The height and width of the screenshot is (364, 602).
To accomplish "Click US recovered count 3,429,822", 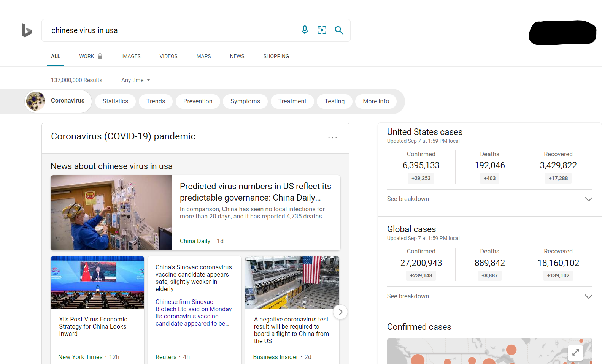I will [x=558, y=165].
